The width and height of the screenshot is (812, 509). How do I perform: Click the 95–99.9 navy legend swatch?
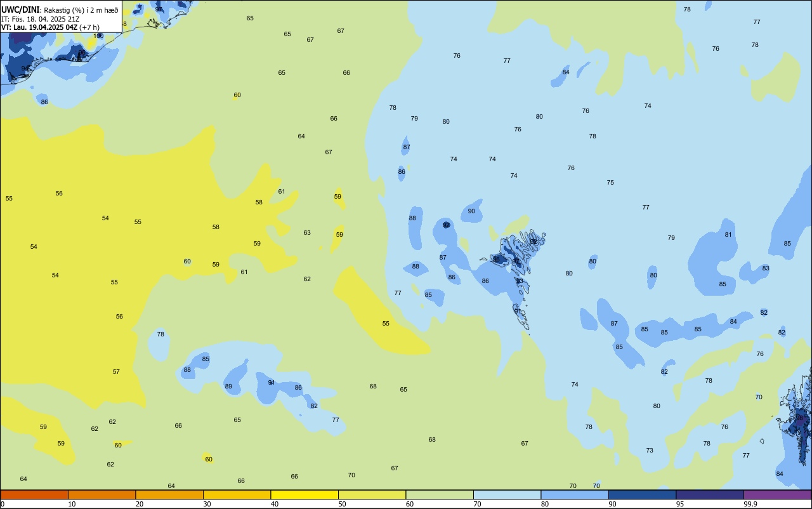click(710, 494)
